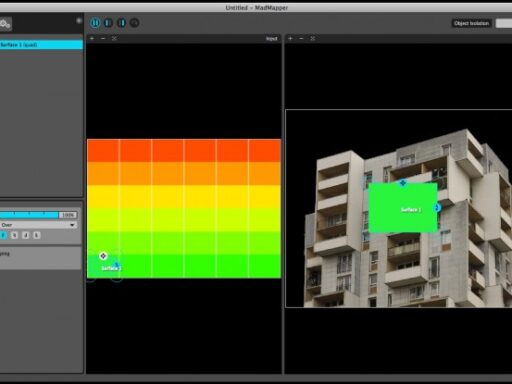
Task: Click the white move handle in the Input view
Action: [x=103, y=256]
